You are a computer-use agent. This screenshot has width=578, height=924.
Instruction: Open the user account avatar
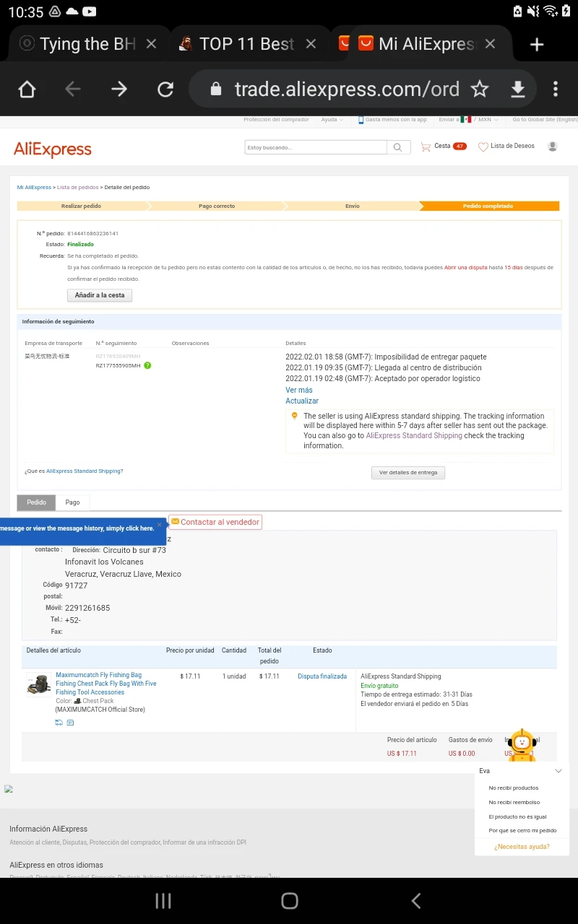(x=553, y=147)
